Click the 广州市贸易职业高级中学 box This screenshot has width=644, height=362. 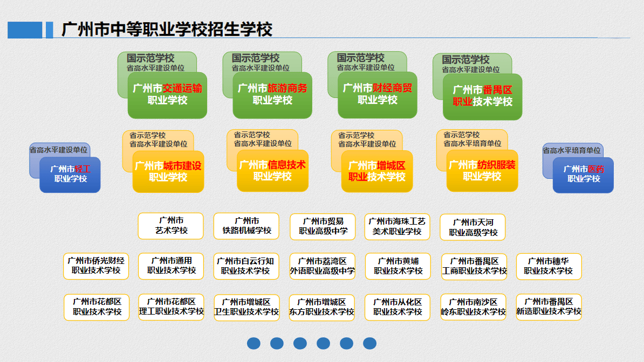(323, 226)
